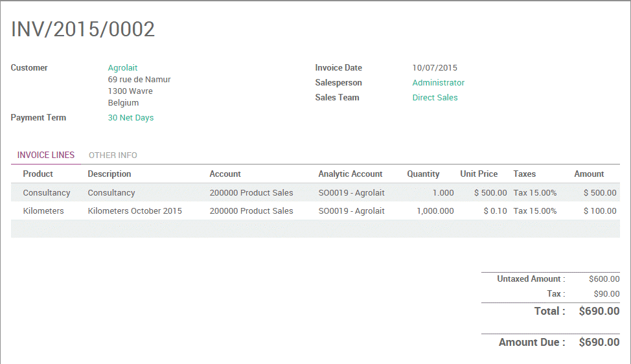Select the Kilometers product cell
Viewport: 631px width, 364px height.
(43, 211)
